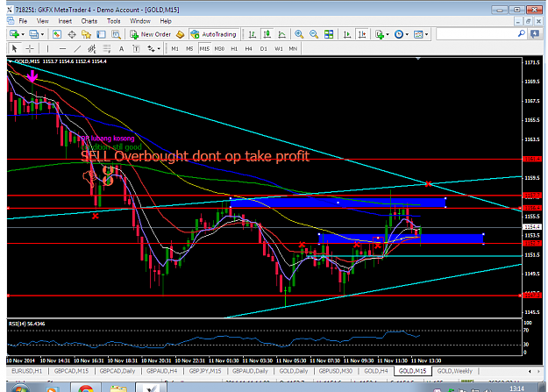This screenshot has width=548, height=392.
Task: Open the Indicators list icon
Action: point(379,34)
